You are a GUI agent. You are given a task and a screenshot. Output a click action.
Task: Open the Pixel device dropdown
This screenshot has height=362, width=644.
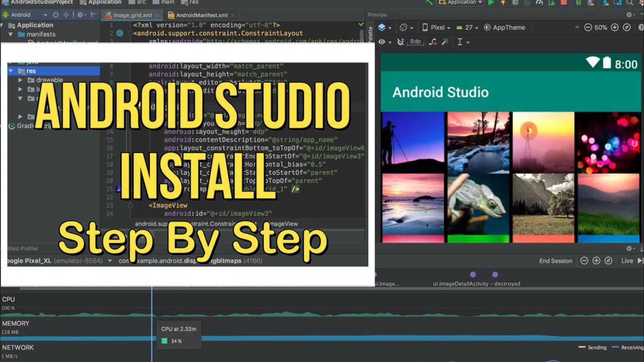pos(436,28)
